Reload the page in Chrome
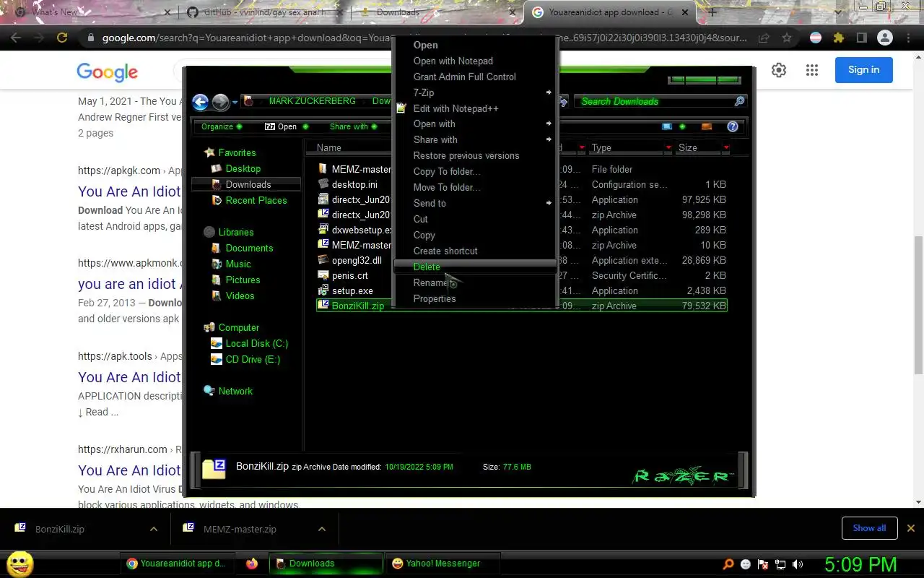Screen dimensions: 924x578 coord(62,38)
